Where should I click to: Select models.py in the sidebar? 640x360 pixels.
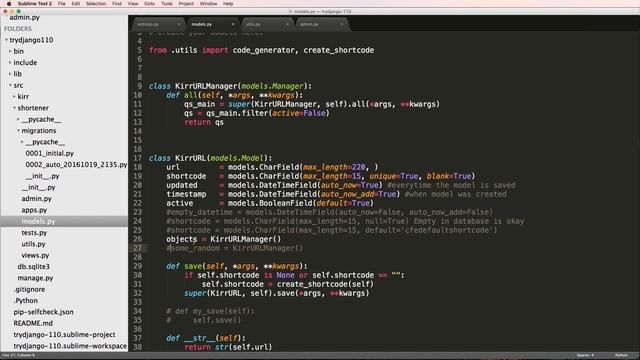pos(38,221)
